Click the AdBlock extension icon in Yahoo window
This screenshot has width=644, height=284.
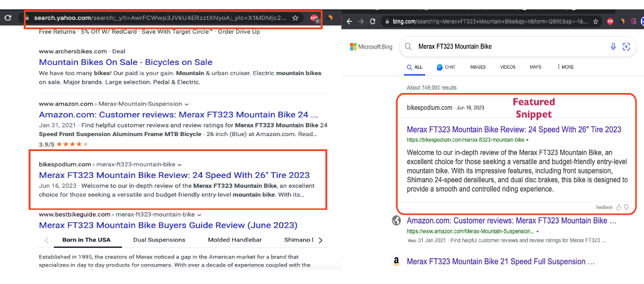314,18
